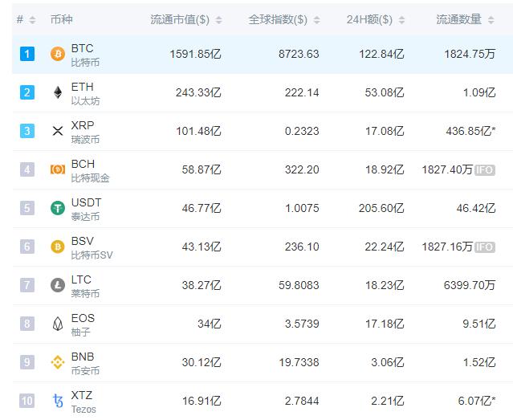513x420 pixels.
Task: Click circulating supply 1824.75万
Action: (x=470, y=54)
